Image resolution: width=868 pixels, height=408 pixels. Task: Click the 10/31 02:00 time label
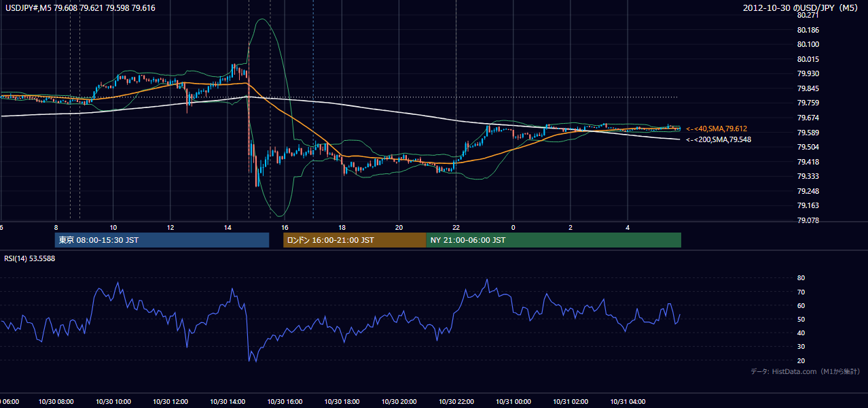pyautogui.click(x=571, y=402)
